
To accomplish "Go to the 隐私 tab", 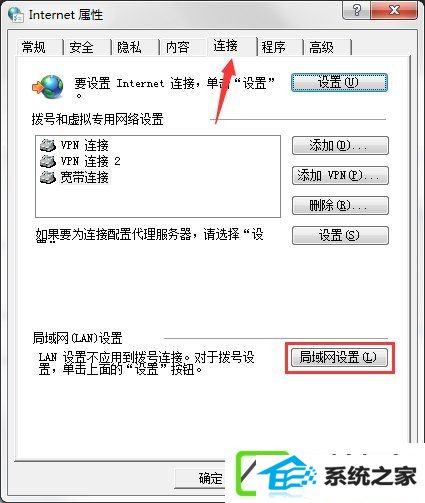I will click(x=129, y=47).
